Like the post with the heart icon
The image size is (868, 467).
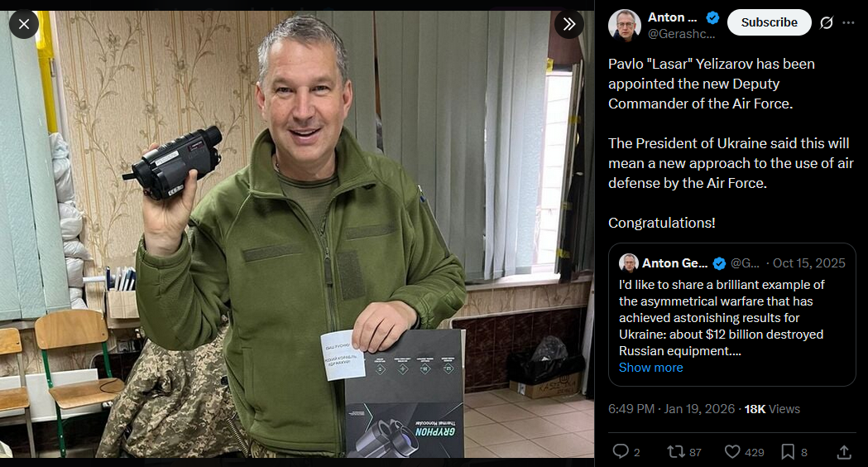point(732,451)
